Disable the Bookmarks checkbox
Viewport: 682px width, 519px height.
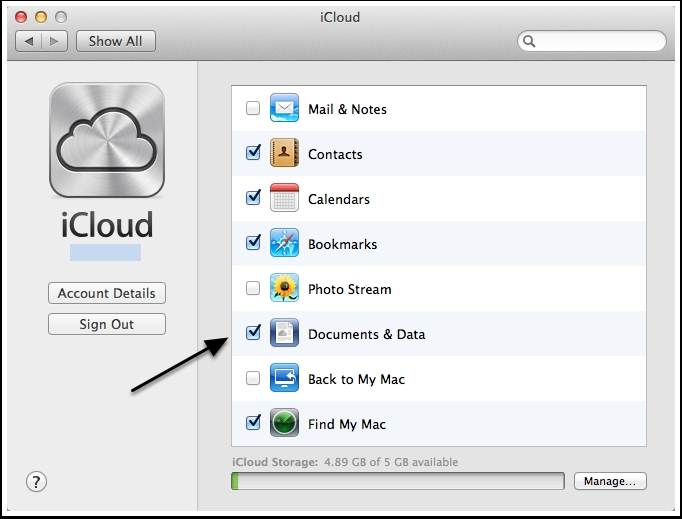click(253, 242)
